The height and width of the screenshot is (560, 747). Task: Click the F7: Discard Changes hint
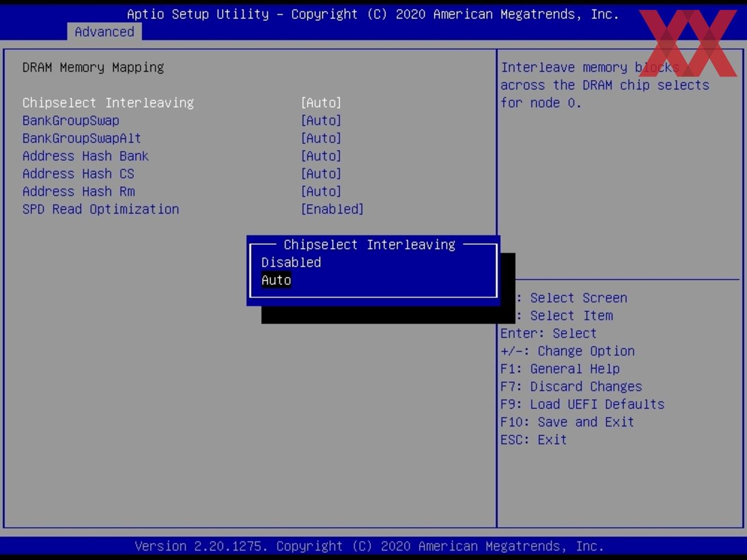pyautogui.click(x=571, y=387)
